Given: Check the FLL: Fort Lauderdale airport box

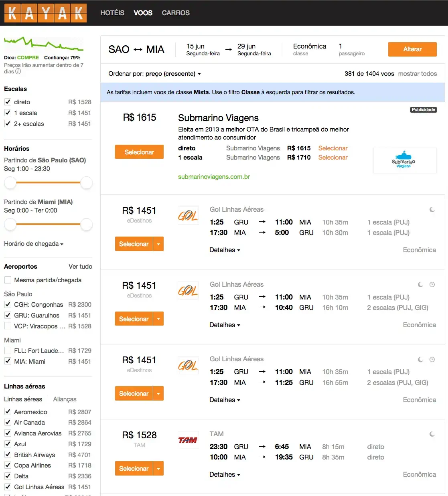Looking at the screenshot, I should pyautogui.click(x=8, y=350).
